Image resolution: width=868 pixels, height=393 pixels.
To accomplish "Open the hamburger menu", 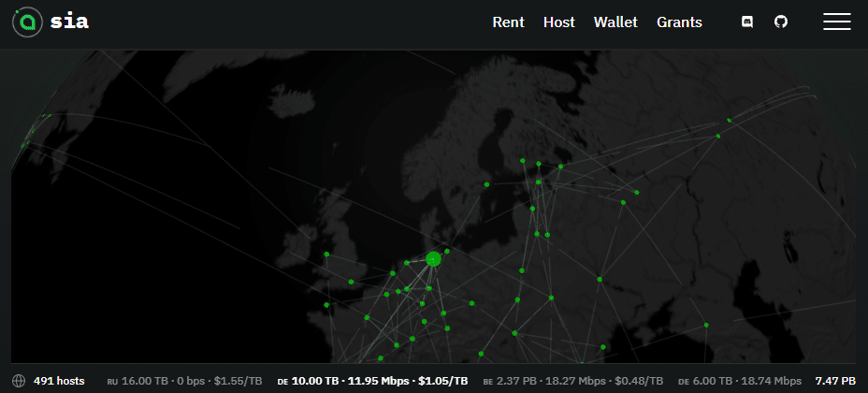I will 837,22.
